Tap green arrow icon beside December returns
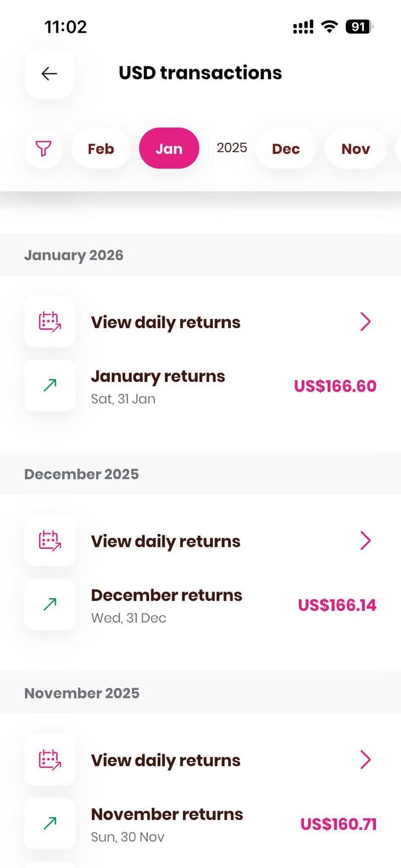Image resolution: width=401 pixels, height=868 pixels. point(50,604)
